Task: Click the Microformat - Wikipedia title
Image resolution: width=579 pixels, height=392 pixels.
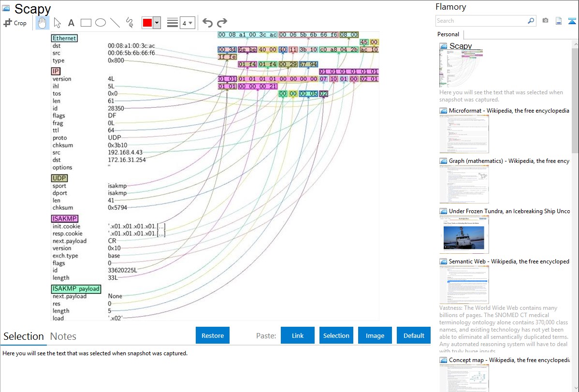Action: 509,111
